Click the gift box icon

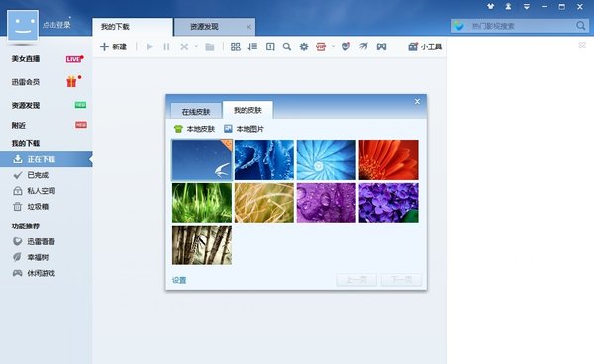click(x=72, y=81)
